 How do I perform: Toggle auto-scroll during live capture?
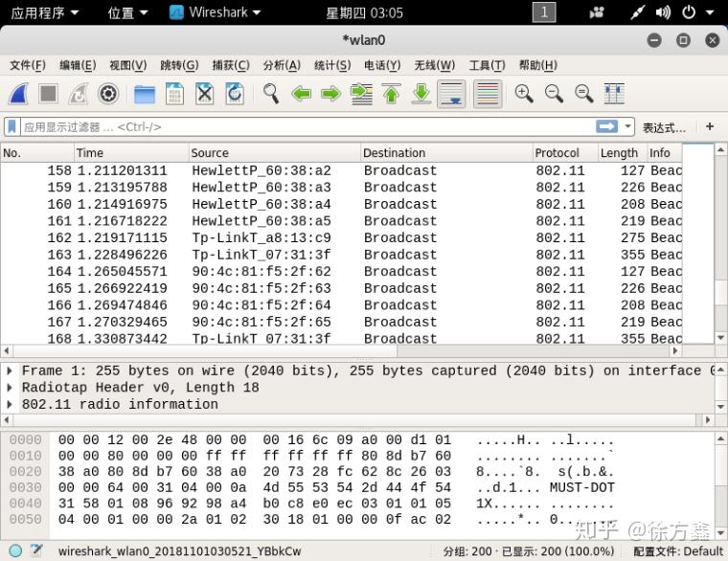click(x=451, y=94)
